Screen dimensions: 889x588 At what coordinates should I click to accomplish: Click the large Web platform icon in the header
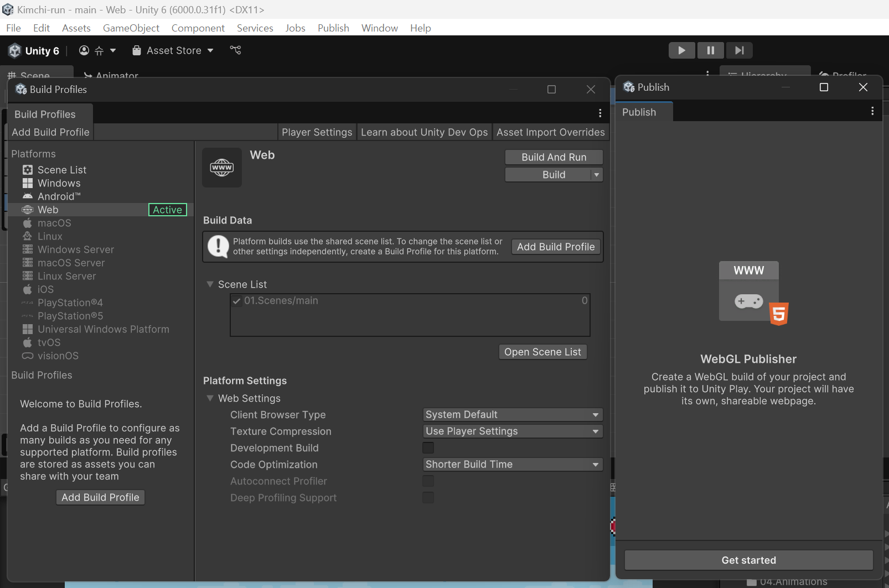222,168
